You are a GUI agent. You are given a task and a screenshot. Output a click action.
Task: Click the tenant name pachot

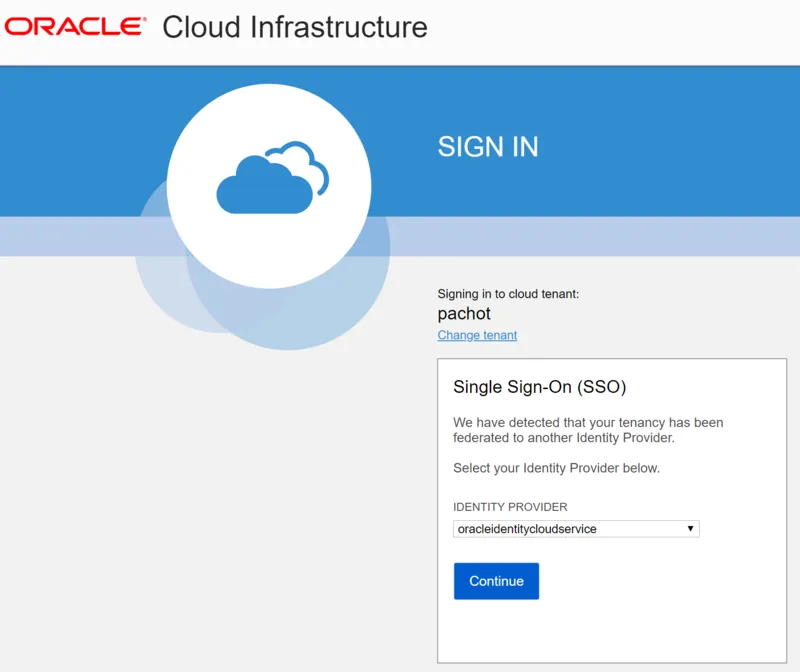[464, 313]
